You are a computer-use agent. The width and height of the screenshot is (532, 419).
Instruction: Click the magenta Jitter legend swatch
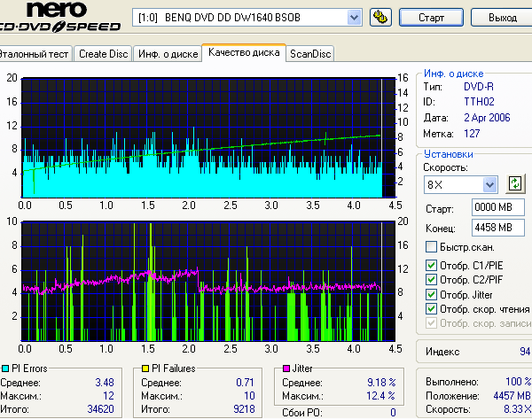coord(286,369)
